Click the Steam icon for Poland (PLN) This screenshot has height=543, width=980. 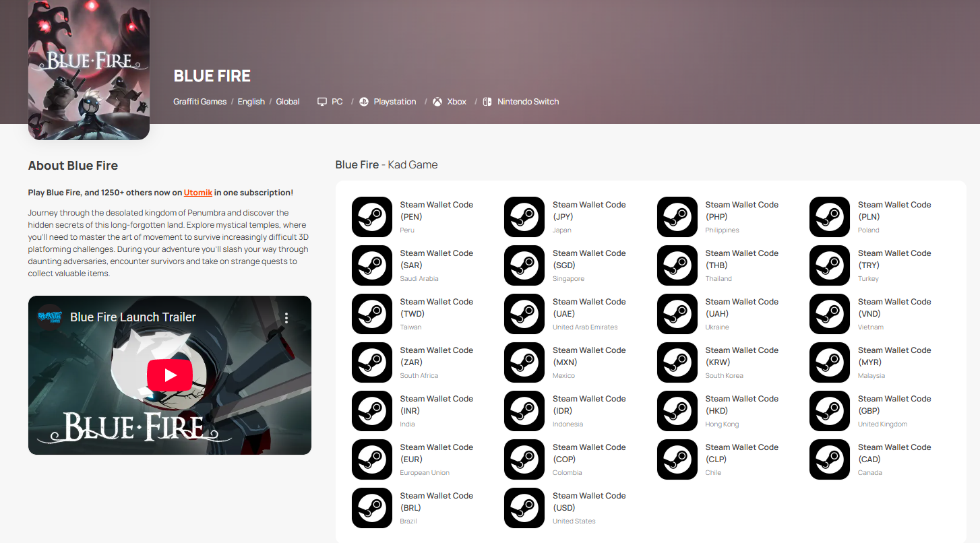[829, 217]
